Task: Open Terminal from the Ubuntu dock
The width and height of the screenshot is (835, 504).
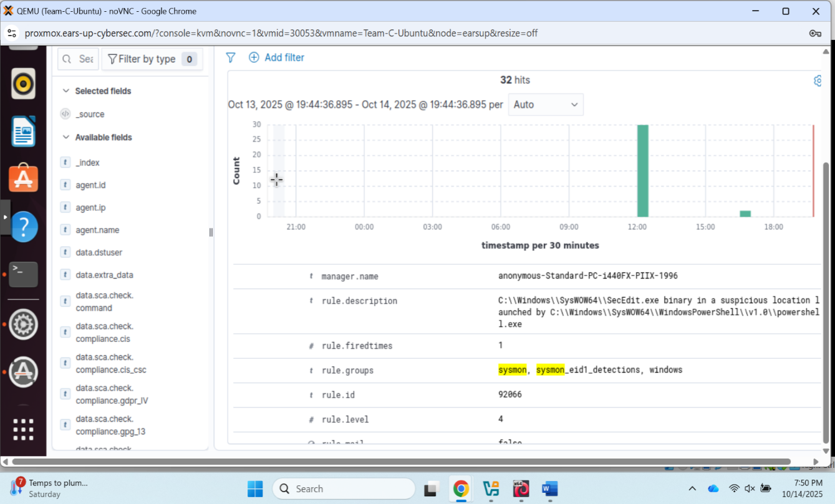Action: (23, 274)
